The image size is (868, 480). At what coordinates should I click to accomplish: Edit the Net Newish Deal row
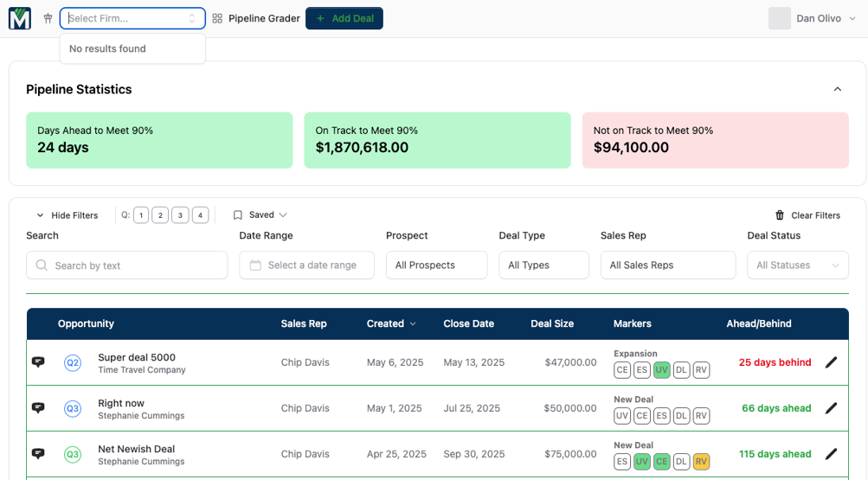point(831,454)
